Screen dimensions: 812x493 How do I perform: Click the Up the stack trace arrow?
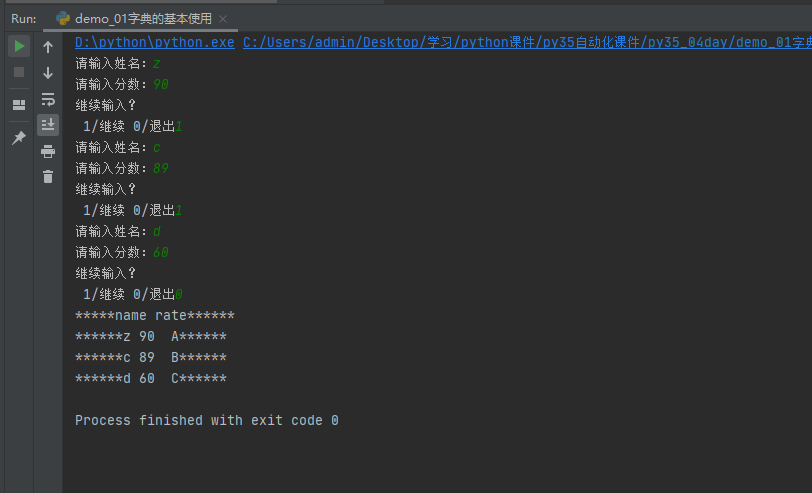point(48,47)
